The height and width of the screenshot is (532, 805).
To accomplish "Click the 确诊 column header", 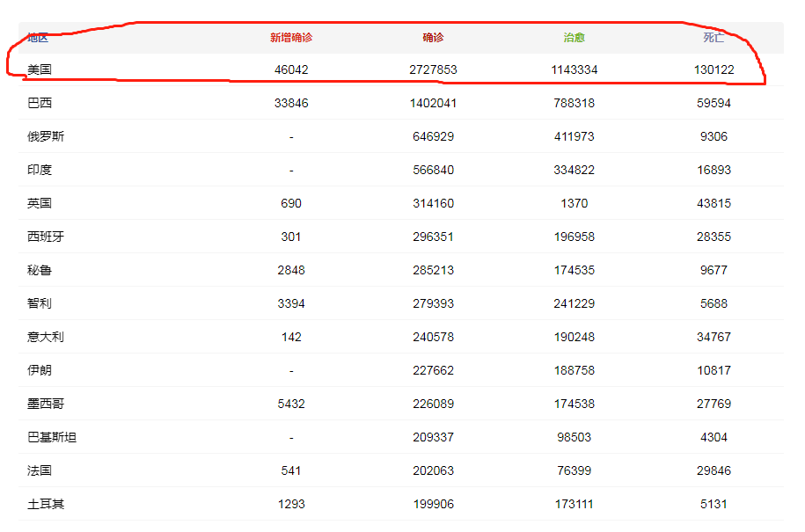I will tap(433, 38).
